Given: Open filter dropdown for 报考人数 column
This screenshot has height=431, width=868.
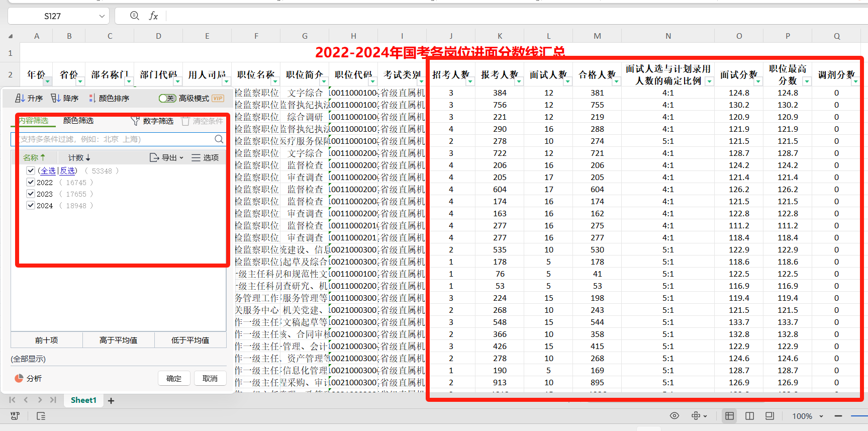Looking at the screenshot, I should 519,81.
